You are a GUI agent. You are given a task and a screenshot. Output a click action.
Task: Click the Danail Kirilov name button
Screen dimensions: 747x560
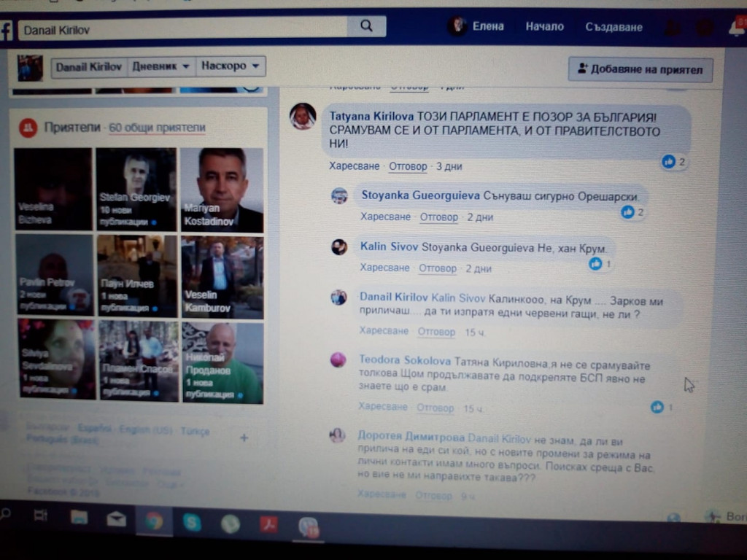pos(89,66)
